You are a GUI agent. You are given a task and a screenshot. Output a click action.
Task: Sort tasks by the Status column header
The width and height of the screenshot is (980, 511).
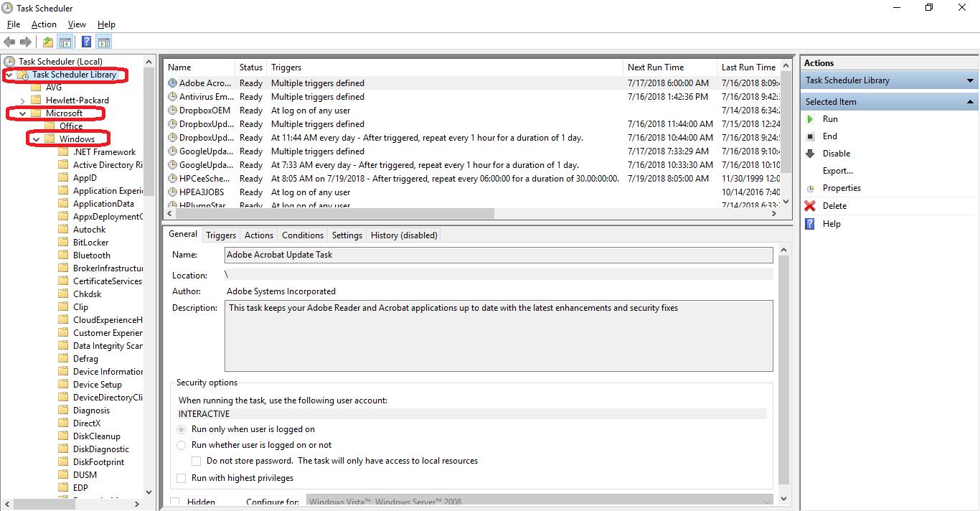(x=251, y=67)
